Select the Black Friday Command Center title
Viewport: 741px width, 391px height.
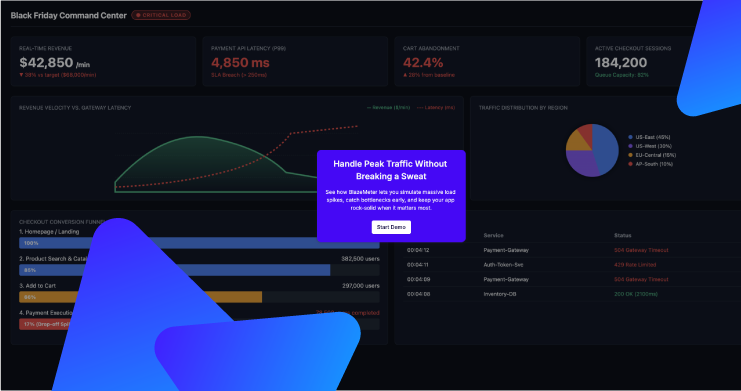click(69, 15)
